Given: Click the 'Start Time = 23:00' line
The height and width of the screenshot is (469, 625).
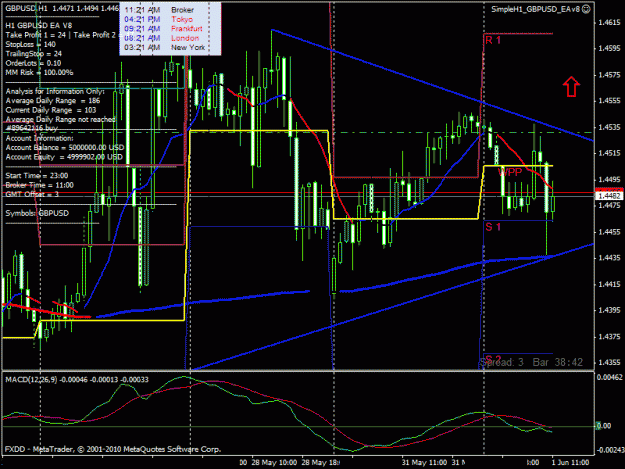Looking at the screenshot, I should 37,176.
